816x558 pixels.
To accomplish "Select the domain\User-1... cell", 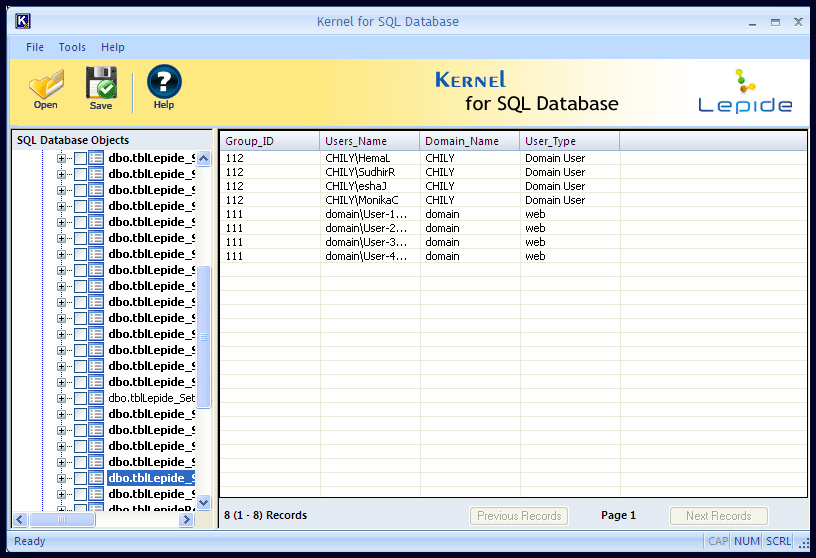I will click(x=369, y=214).
